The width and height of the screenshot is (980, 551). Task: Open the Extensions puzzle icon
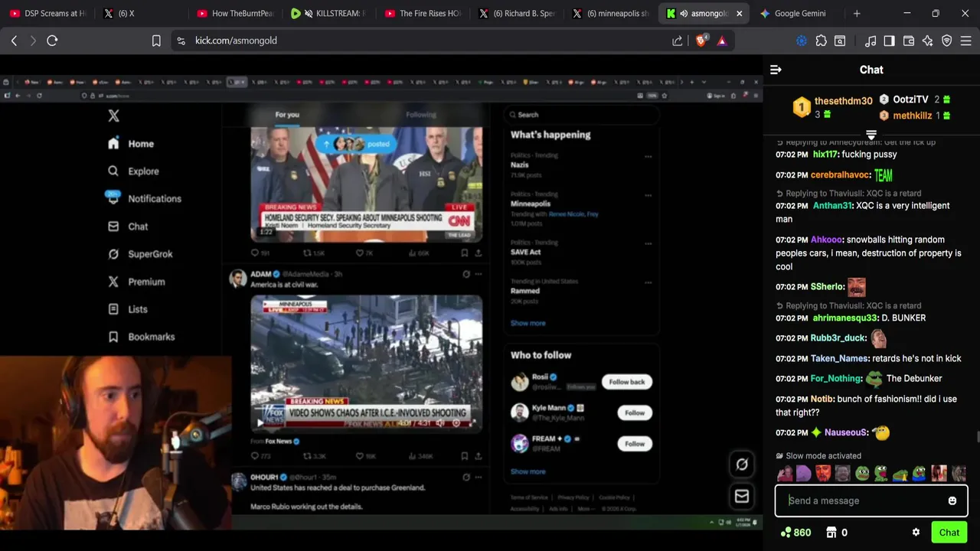click(821, 41)
